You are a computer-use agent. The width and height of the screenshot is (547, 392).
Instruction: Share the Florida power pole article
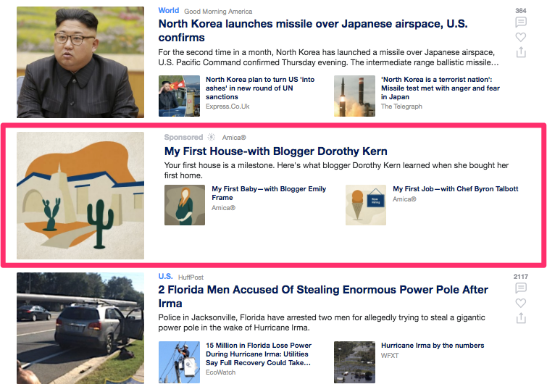click(521, 317)
